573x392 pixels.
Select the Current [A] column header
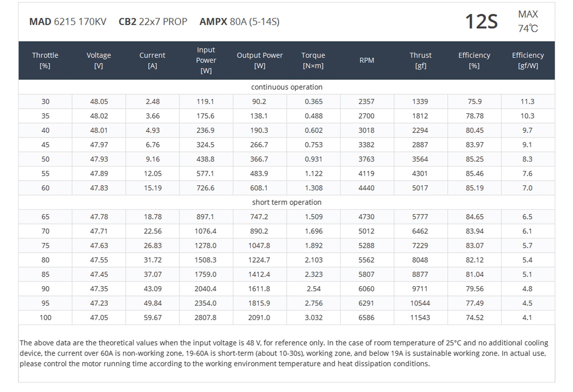tap(152, 60)
